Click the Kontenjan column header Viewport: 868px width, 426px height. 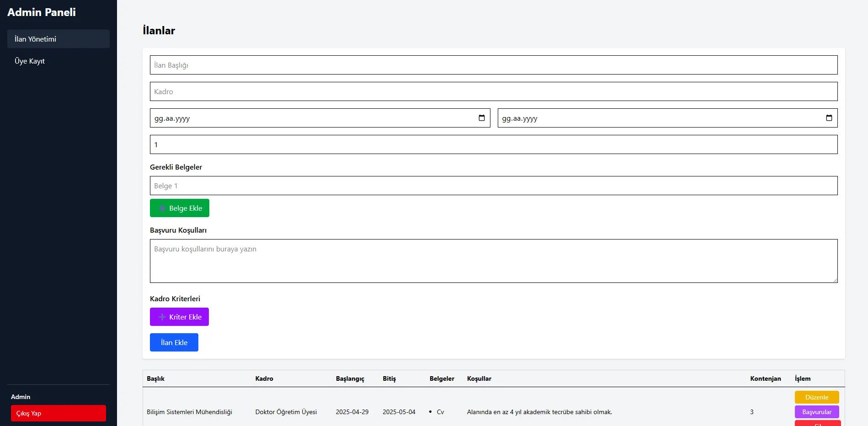tap(766, 379)
